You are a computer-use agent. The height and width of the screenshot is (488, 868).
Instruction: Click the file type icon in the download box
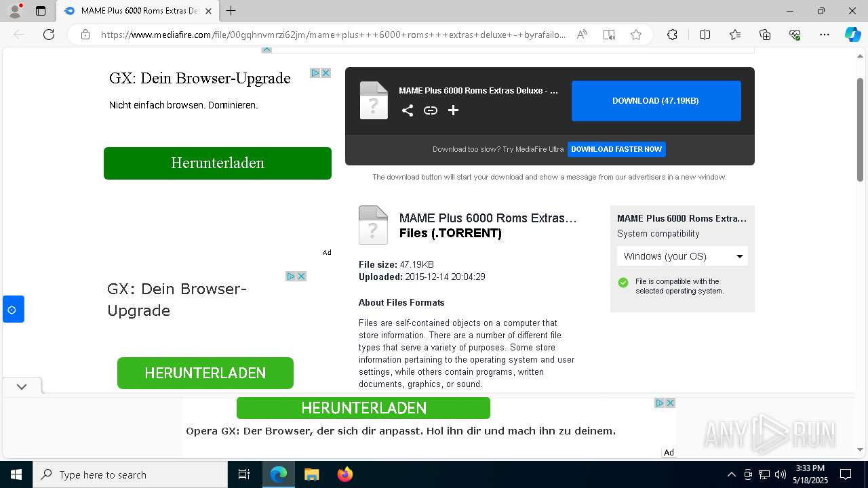pyautogui.click(x=374, y=100)
